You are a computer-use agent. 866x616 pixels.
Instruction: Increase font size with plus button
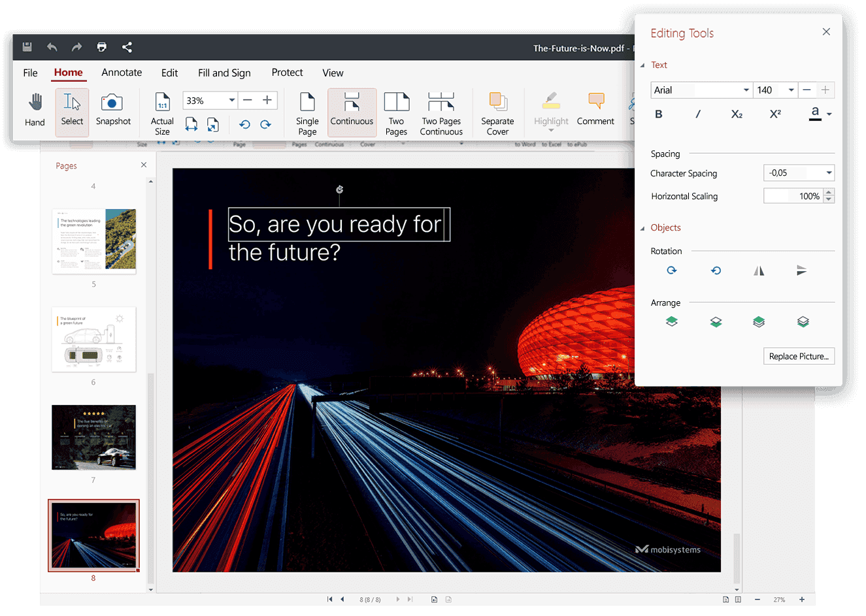tap(825, 90)
